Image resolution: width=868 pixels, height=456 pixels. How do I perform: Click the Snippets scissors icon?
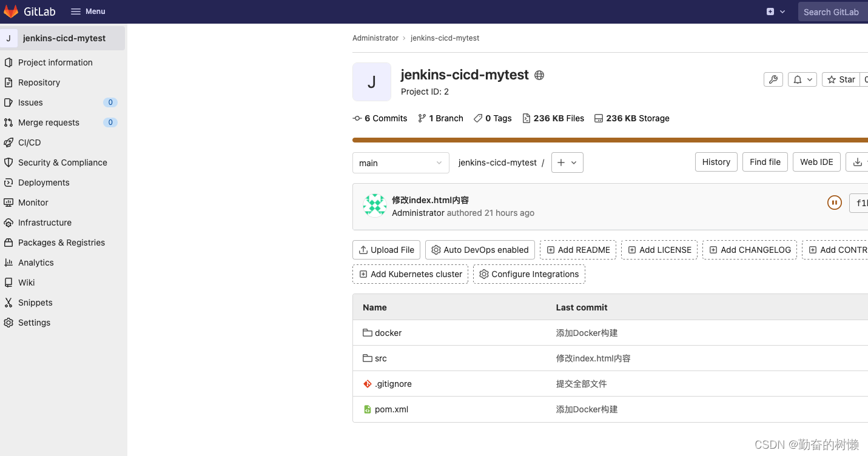point(8,303)
